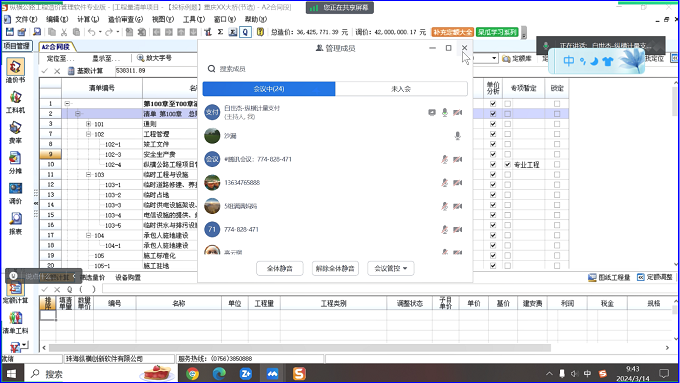Viewport: 680px width, 383px height.
Task: Open the 工具 menu
Action: click(x=194, y=19)
